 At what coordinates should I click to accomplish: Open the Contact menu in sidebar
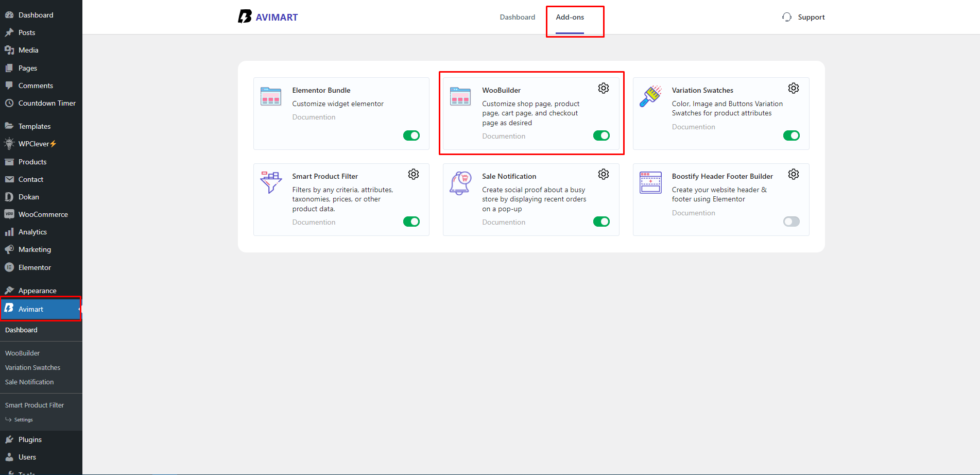click(x=41, y=179)
